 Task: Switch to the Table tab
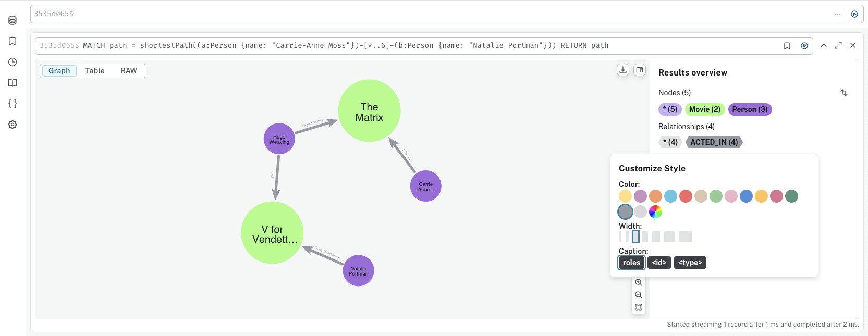coord(95,70)
